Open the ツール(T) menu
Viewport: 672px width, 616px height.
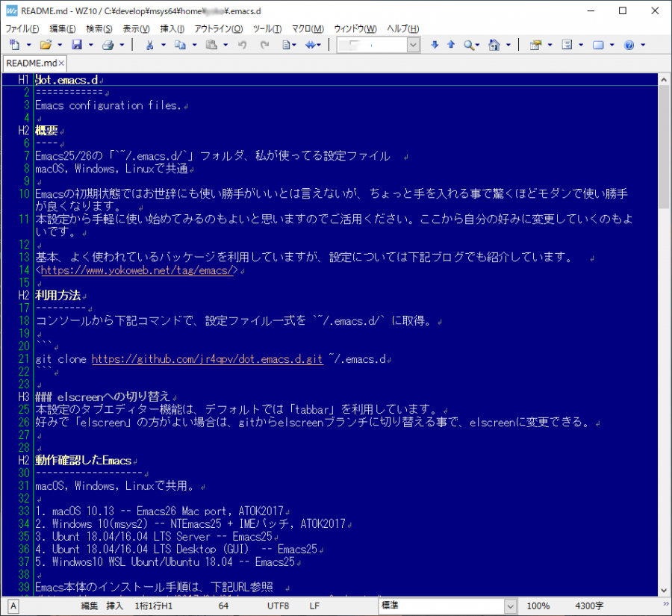267,28
